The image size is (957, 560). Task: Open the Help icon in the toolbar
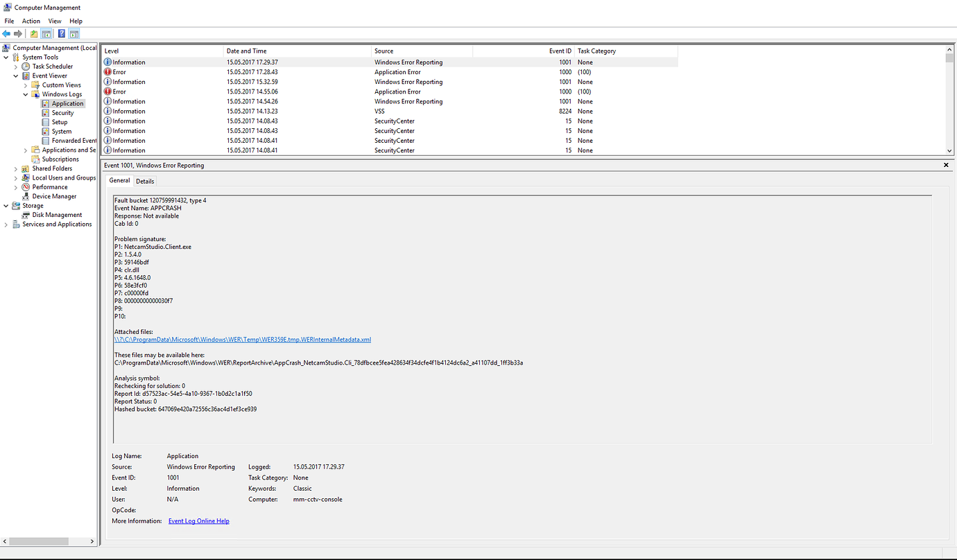click(x=61, y=33)
